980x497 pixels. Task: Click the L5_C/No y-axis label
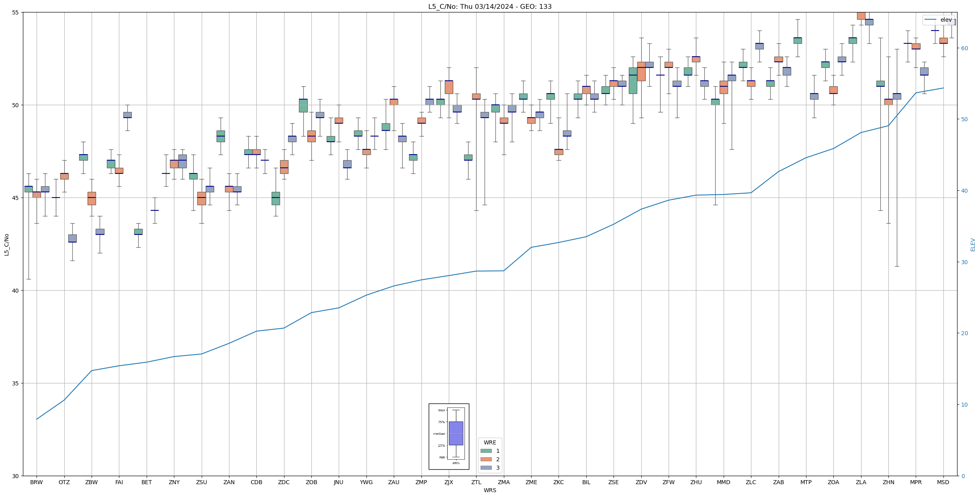(x=6, y=244)
